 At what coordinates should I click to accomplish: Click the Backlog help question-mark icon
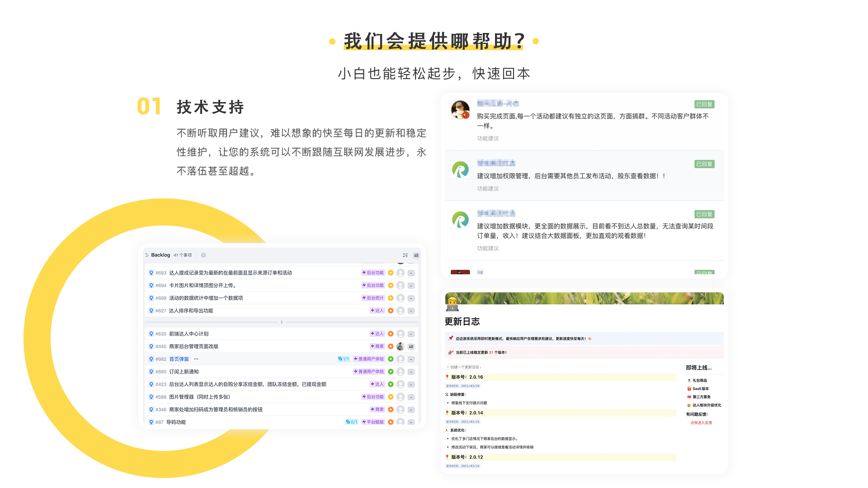[x=203, y=255]
